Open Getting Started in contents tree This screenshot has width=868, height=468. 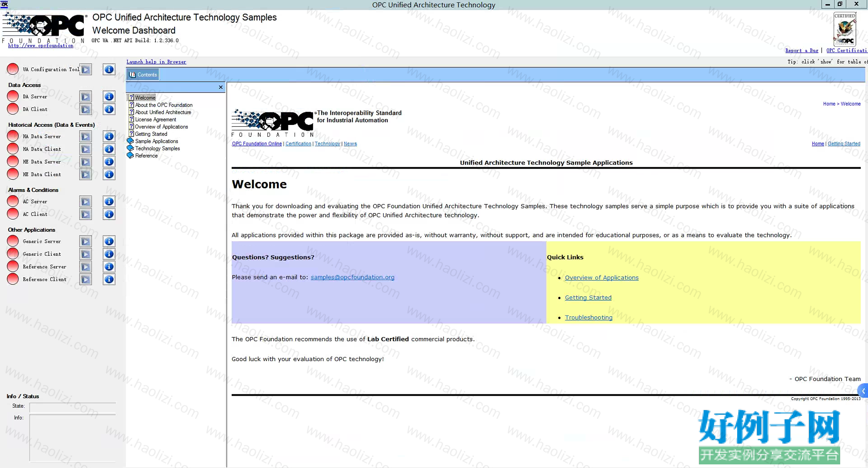pos(151,134)
